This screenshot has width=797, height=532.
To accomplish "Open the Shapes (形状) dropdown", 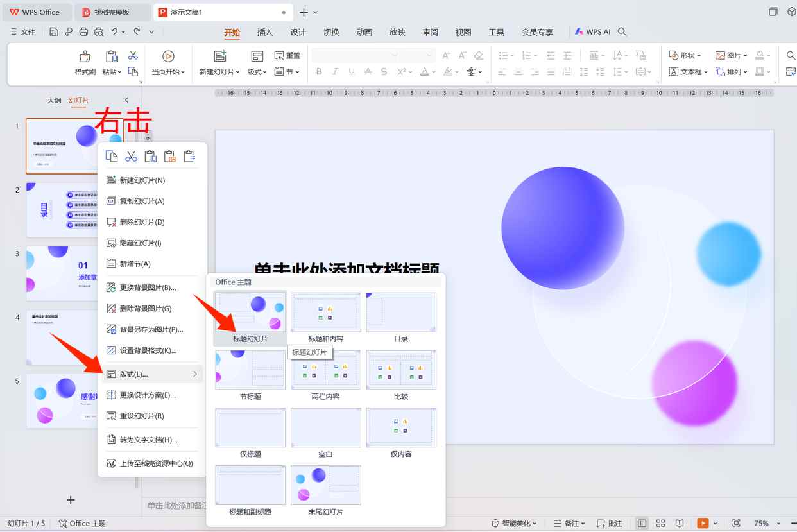I will coord(699,55).
